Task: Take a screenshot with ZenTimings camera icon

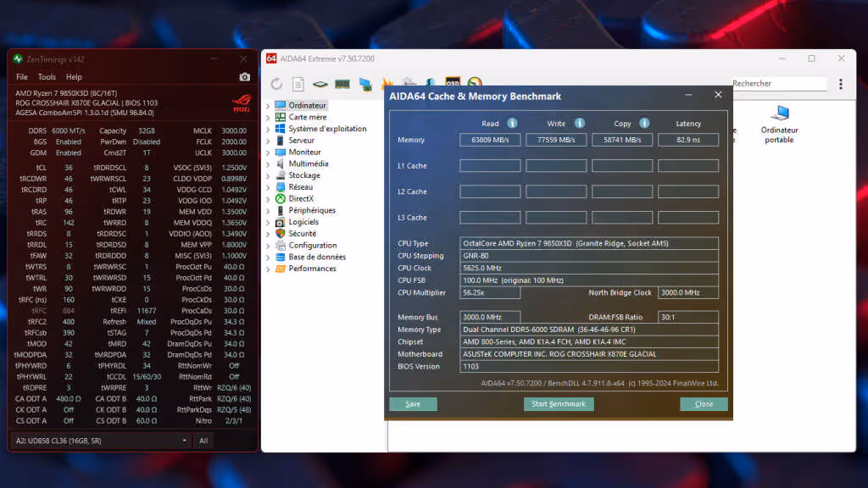Action: 245,77
